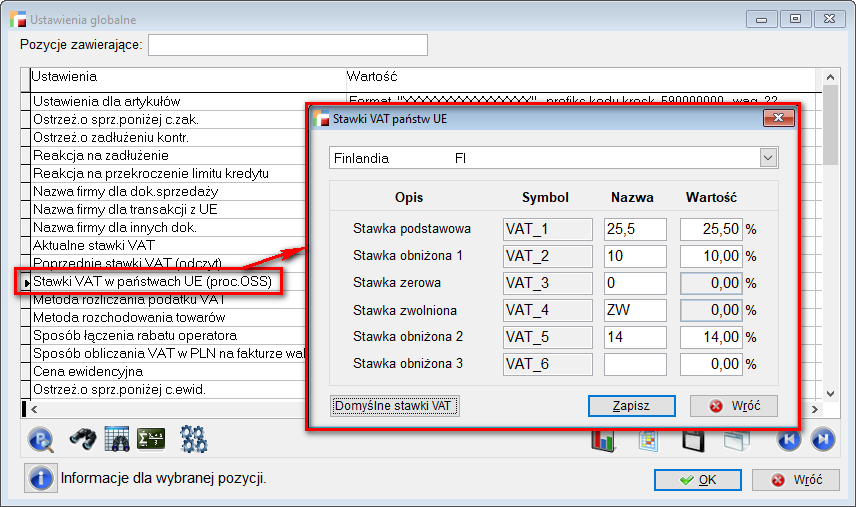856x507 pixels.
Task: Click the table filter icon with binoculars
Action: coord(116,438)
